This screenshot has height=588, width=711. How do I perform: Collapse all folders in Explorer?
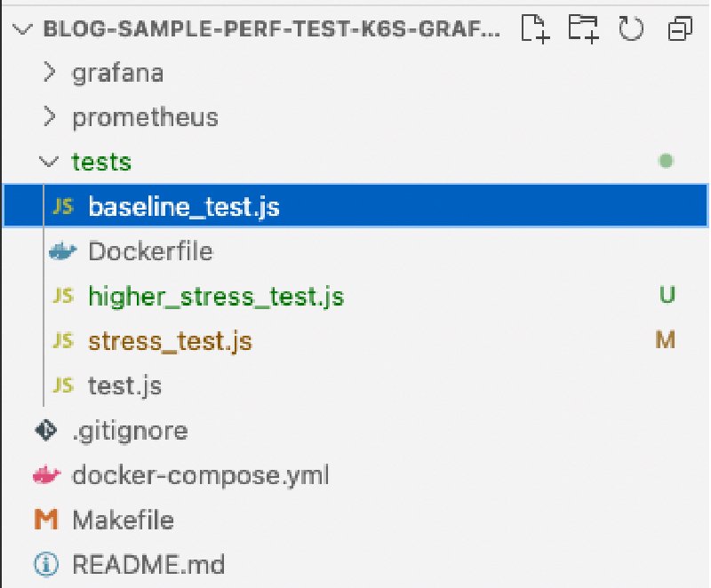[x=680, y=29]
